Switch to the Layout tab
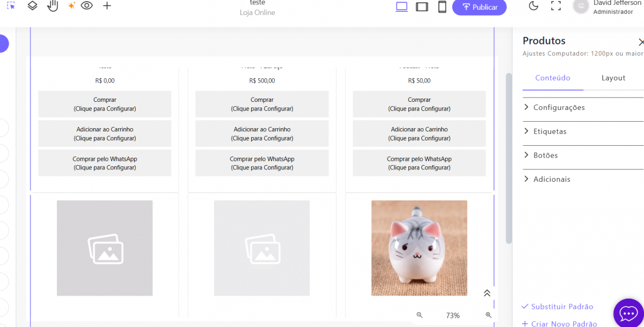This screenshot has height=327, width=644. pyautogui.click(x=613, y=78)
